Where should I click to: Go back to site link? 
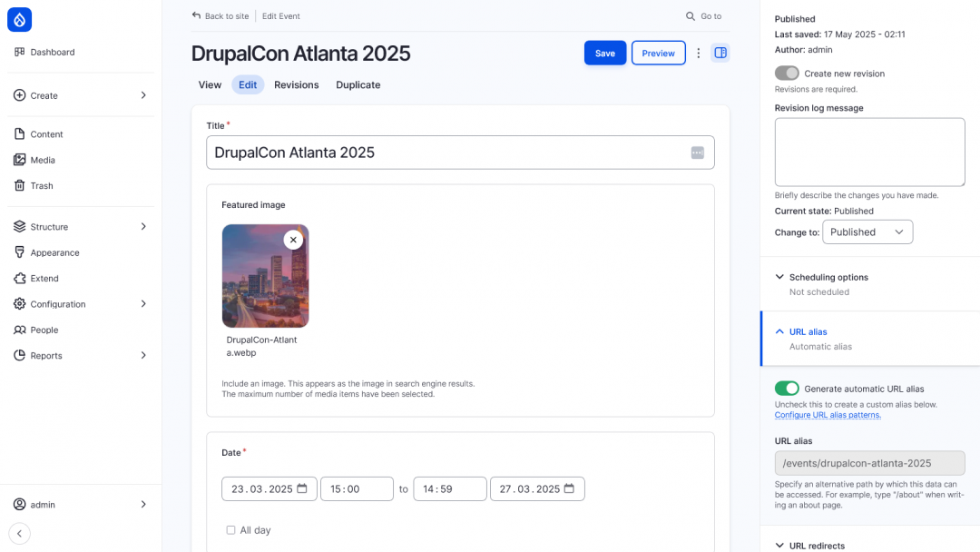[220, 15]
